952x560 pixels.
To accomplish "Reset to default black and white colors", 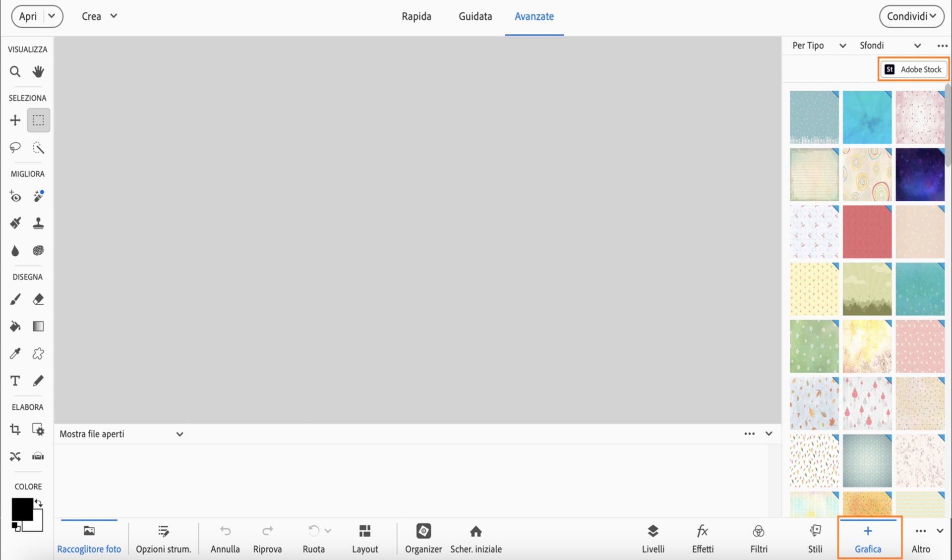I will click(x=16, y=527).
